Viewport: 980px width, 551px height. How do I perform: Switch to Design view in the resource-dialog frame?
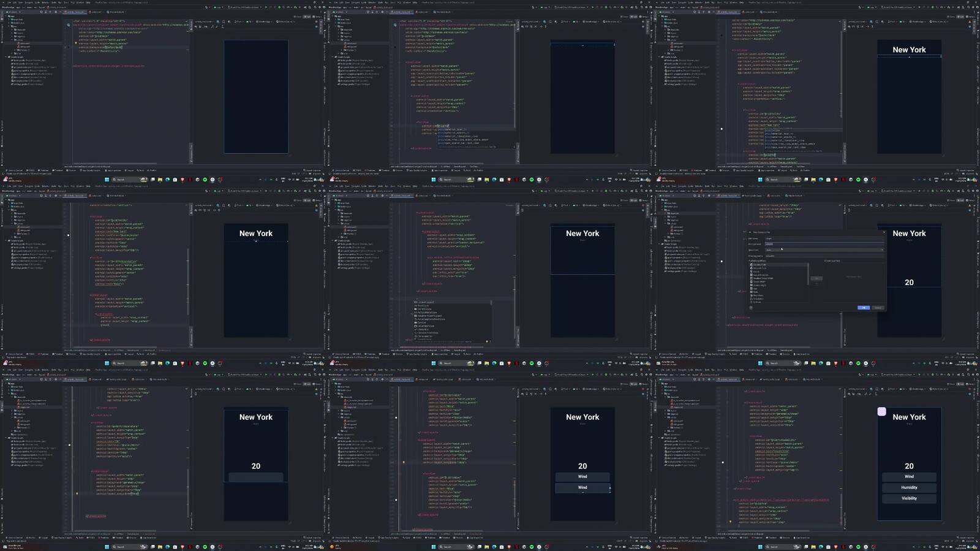pos(969,200)
